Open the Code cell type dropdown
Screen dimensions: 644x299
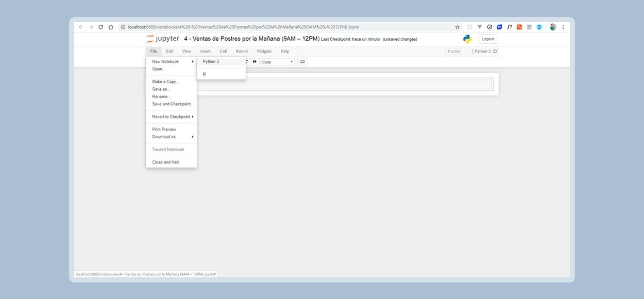tap(277, 62)
